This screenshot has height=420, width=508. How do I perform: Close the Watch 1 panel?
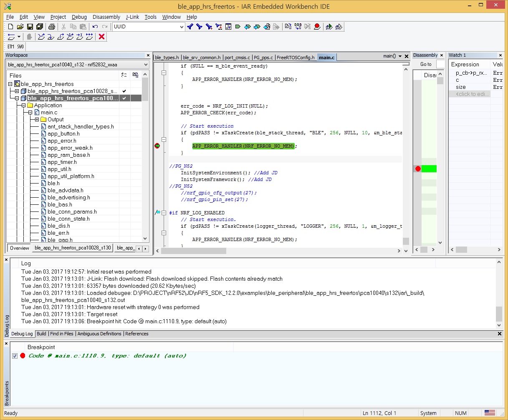[500, 55]
